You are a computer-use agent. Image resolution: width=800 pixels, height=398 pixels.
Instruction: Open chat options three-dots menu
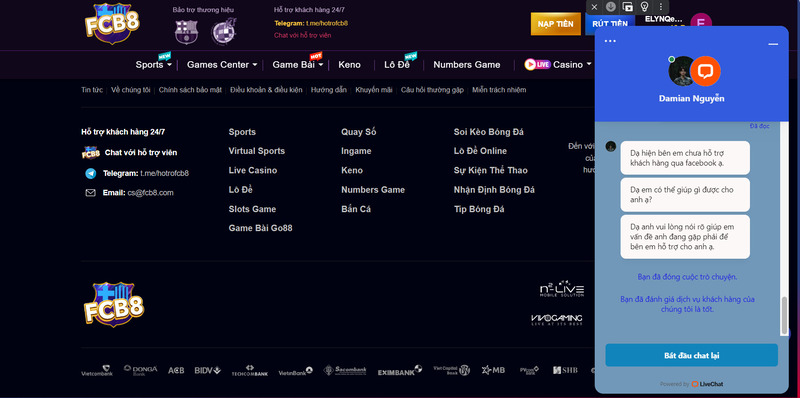pos(610,41)
